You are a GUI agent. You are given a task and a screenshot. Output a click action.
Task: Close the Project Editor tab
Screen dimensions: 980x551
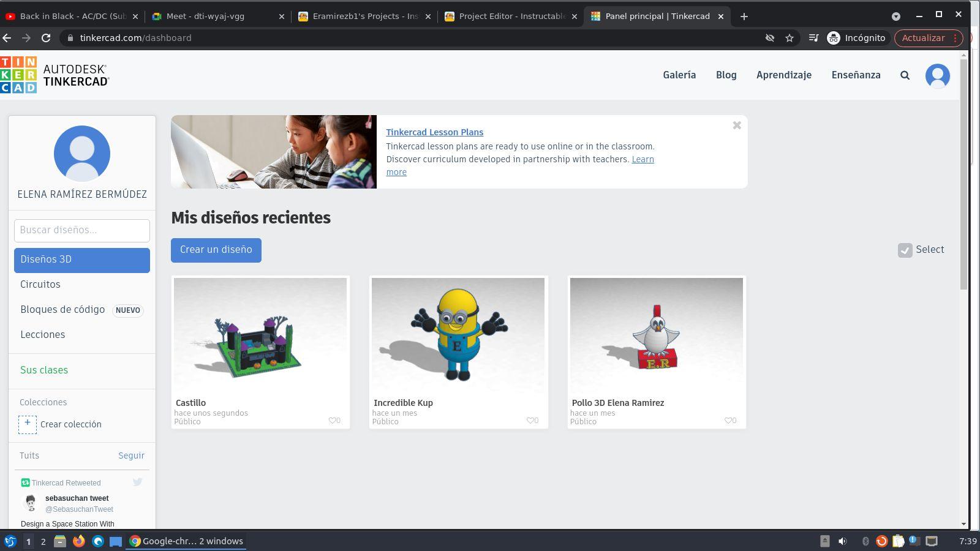575,17
